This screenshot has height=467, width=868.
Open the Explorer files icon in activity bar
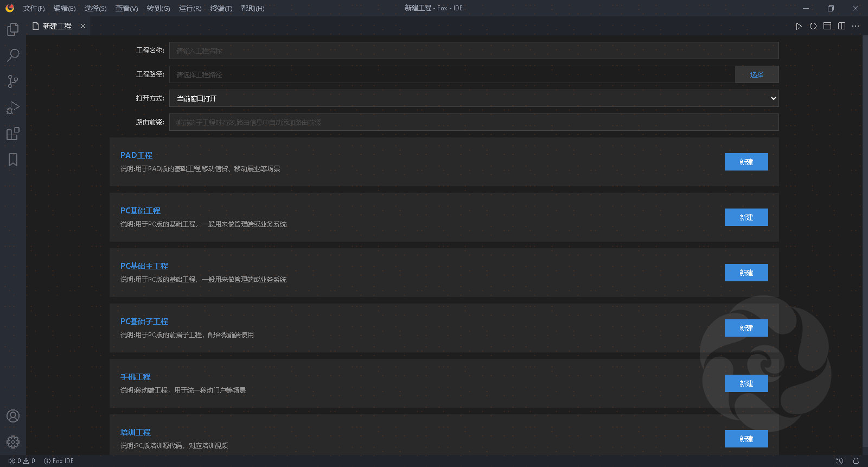[13, 29]
